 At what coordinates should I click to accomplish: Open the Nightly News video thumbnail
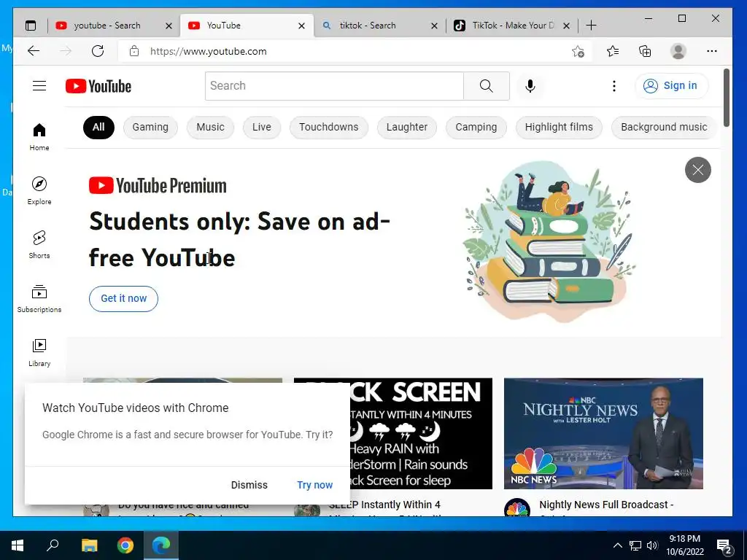click(603, 433)
